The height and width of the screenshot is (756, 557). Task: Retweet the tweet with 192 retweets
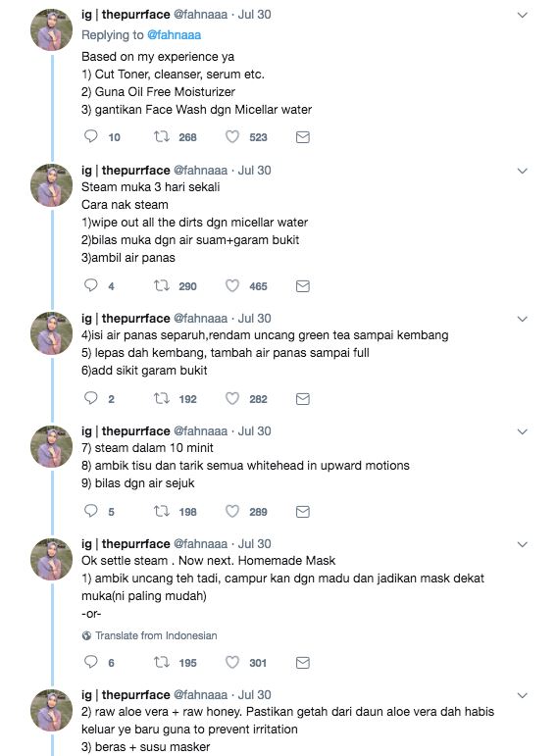pyautogui.click(x=162, y=399)
